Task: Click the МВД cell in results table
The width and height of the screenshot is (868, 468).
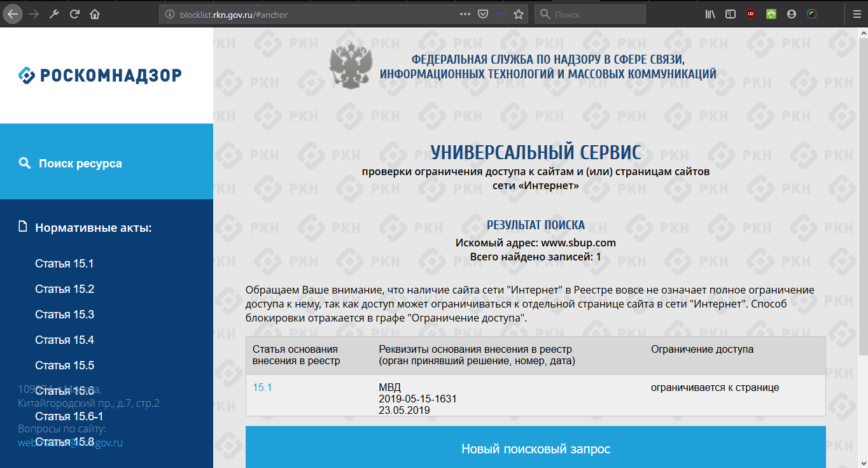Action: click(x=390, y=388)
